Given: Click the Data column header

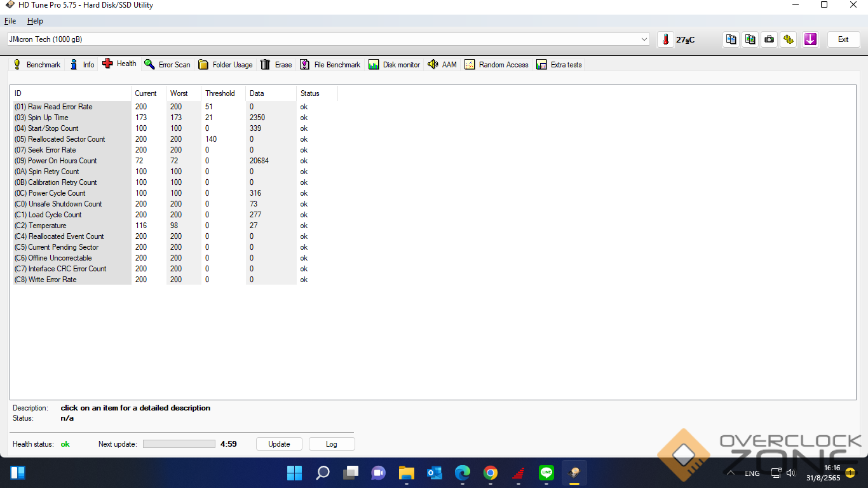Looking at the screenshot, I should [x=271, y=93].
